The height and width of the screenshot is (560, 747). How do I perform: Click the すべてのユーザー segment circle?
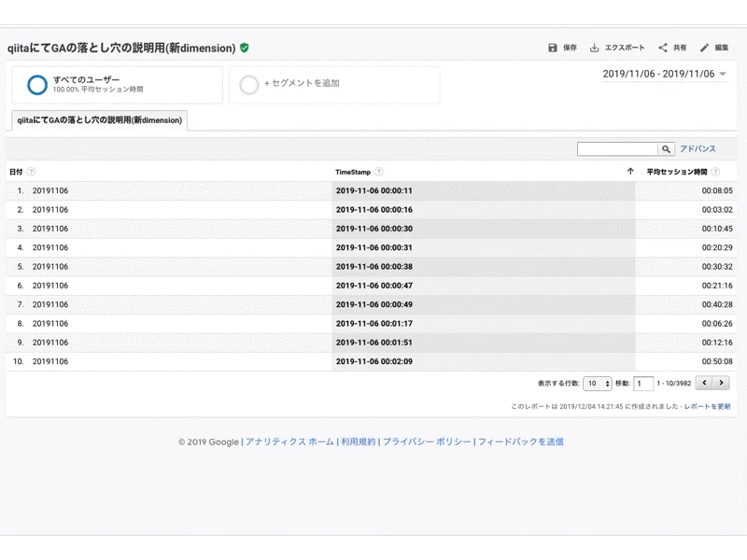[x=37, y=85]
